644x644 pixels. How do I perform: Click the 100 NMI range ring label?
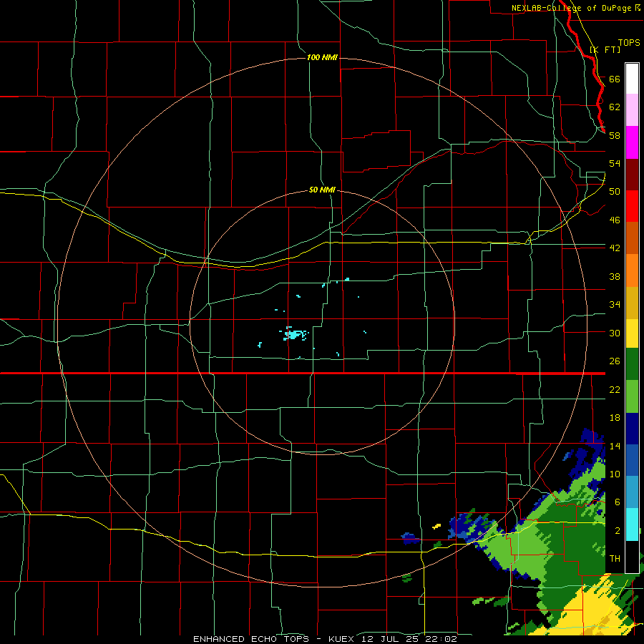point(322,57)
